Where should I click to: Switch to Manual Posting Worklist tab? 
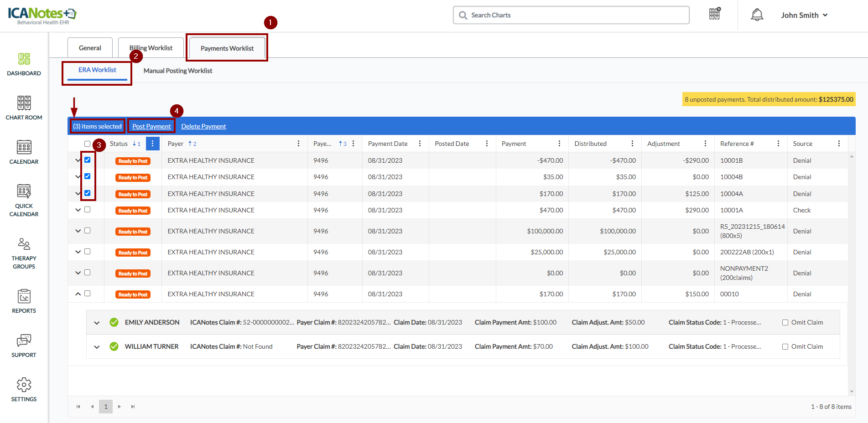(178, 71)
